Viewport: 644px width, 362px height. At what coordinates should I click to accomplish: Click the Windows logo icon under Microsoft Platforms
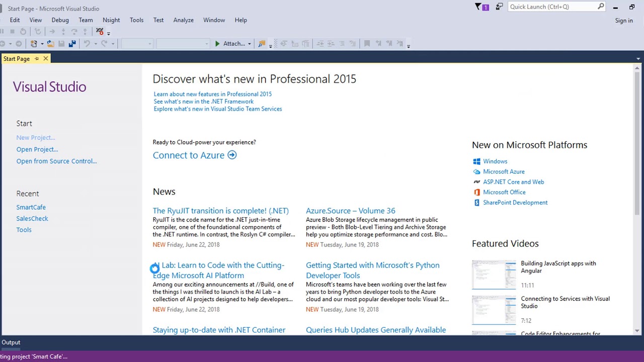[x=476, y=161]
